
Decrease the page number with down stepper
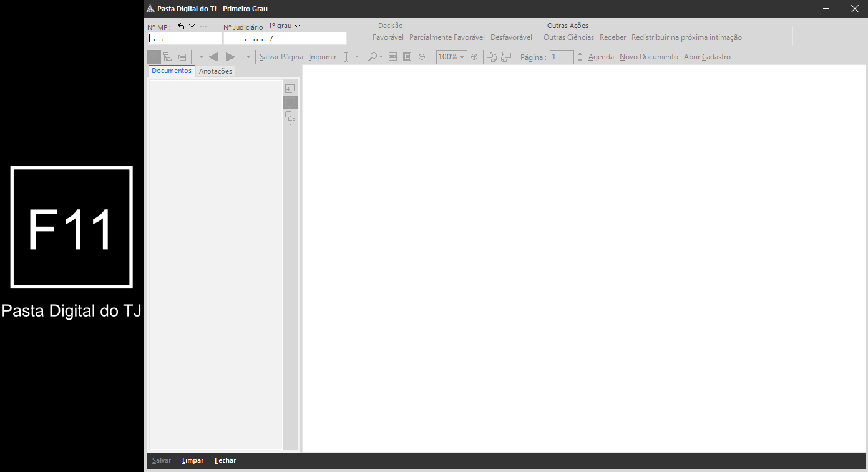pyautogui.click(x=580, y=60)
